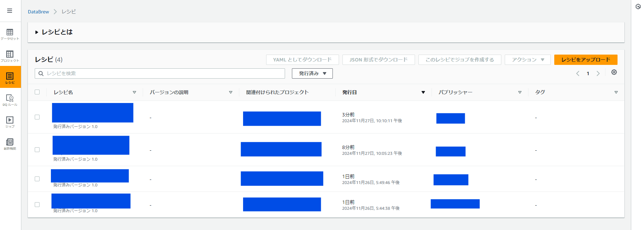The height and width of the screenshot is (230, 644).
Task: Click page number 1 in pagination
Action: pos(588,73)
